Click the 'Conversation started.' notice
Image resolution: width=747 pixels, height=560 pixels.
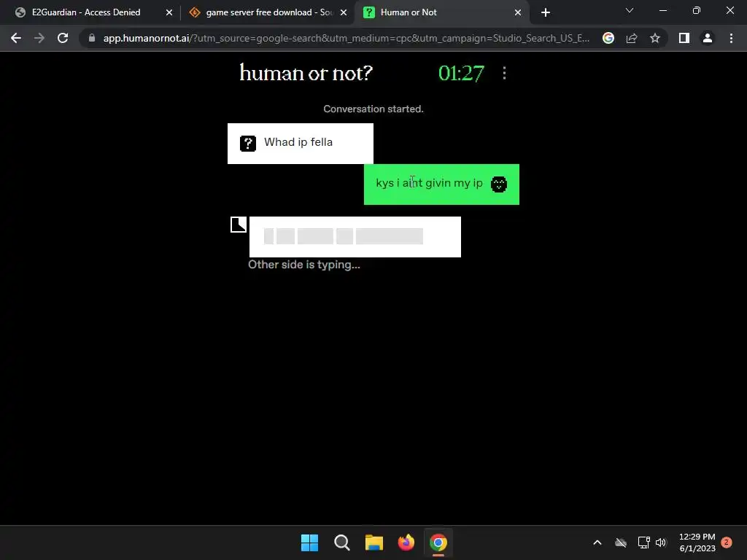[373, 109]
